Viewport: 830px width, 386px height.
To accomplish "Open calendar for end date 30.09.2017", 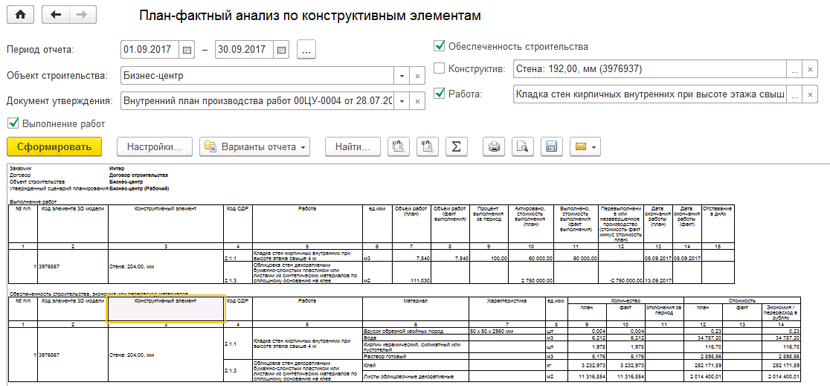I will (281, 50).
